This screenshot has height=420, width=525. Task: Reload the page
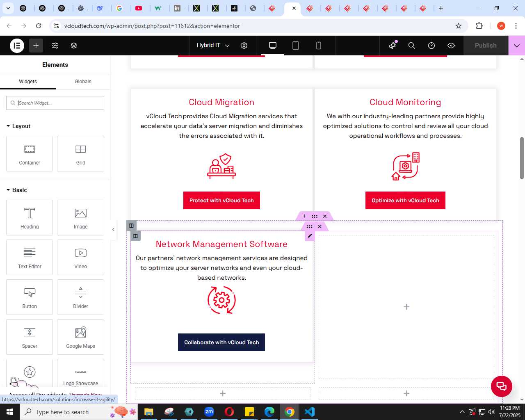pos(39,26)
